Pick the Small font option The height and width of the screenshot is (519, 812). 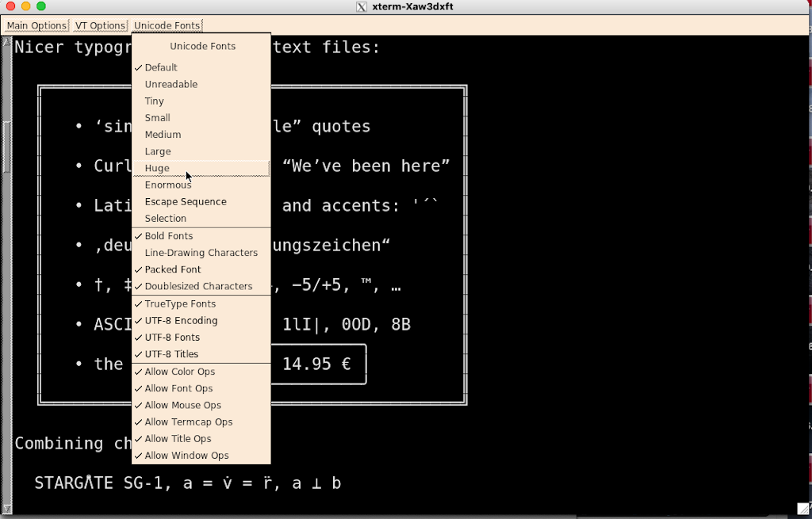coord(158,118)
